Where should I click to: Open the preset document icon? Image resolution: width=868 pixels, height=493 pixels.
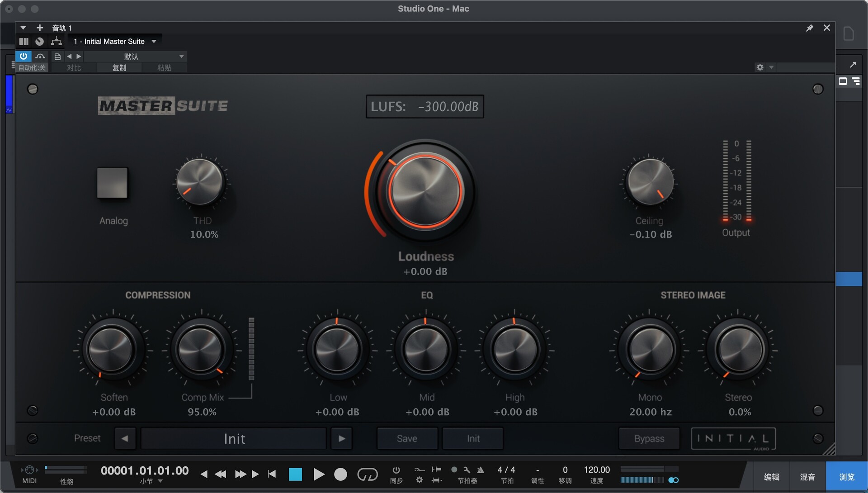57,57
